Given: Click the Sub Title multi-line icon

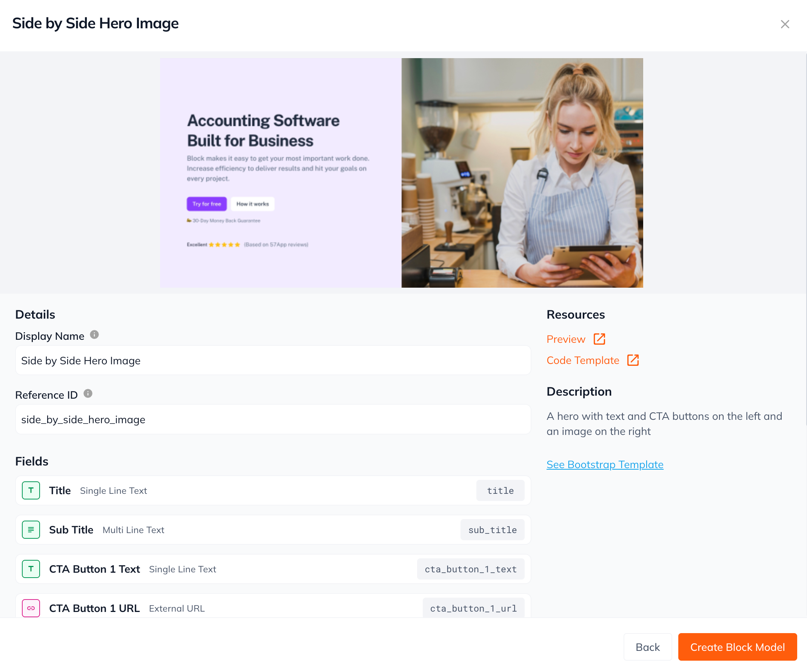Looking at the screenshot, I should tap(31, 530).
